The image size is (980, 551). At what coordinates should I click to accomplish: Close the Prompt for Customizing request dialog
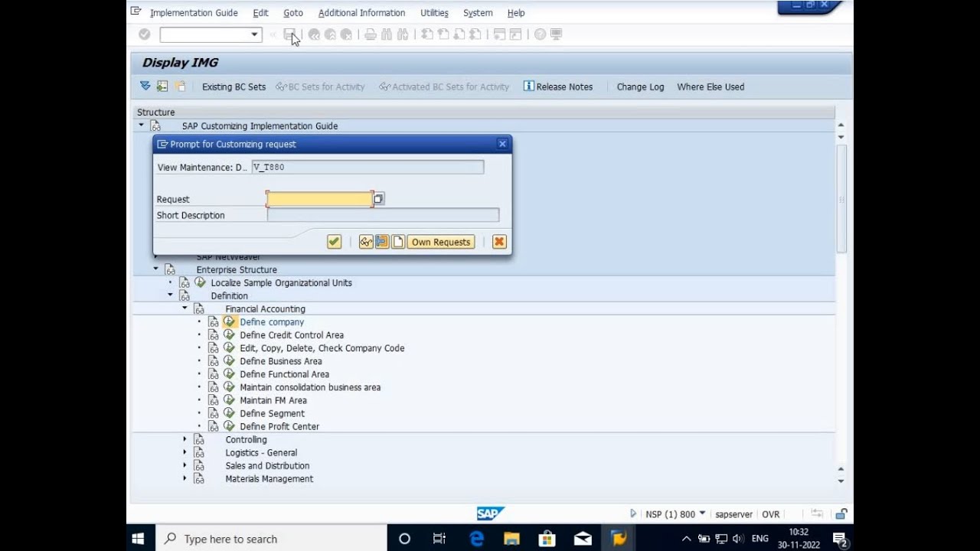coord(502,144)
